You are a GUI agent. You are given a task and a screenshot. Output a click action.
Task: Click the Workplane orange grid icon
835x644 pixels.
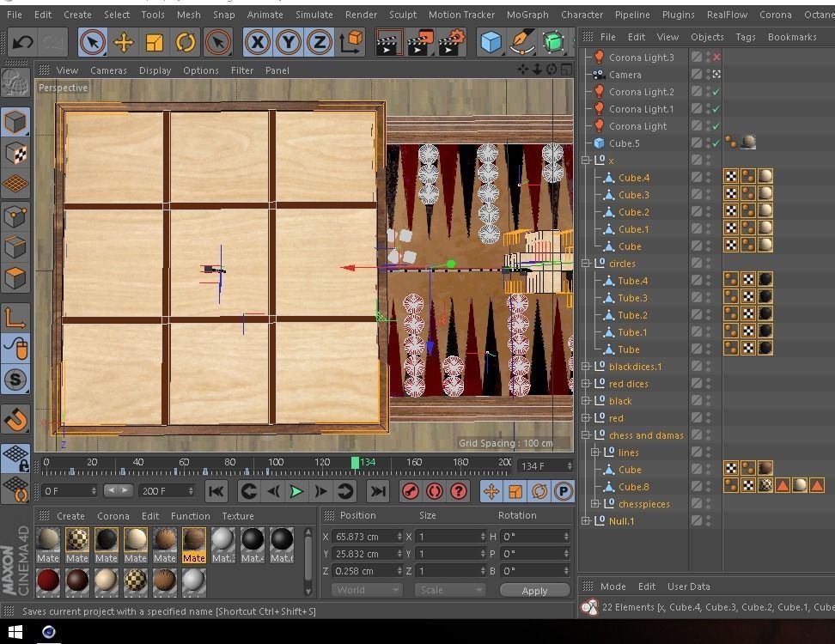tap(15, 184)
